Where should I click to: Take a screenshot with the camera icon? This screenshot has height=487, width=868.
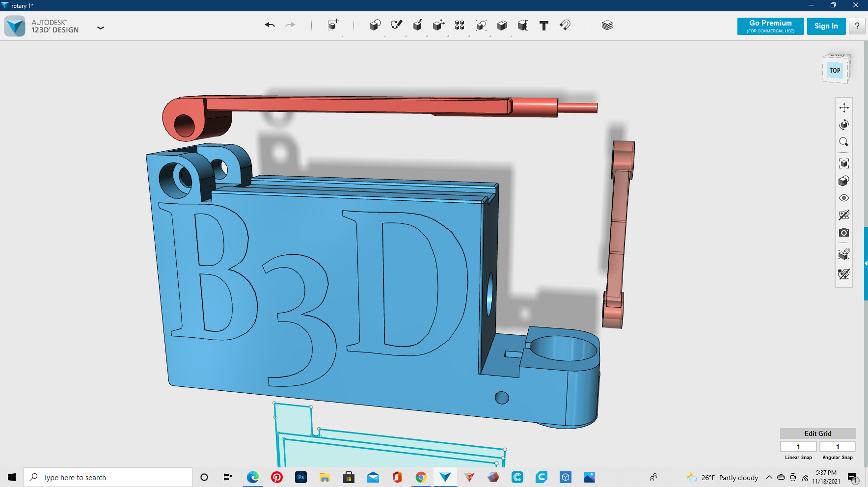(x=843, y=233)
